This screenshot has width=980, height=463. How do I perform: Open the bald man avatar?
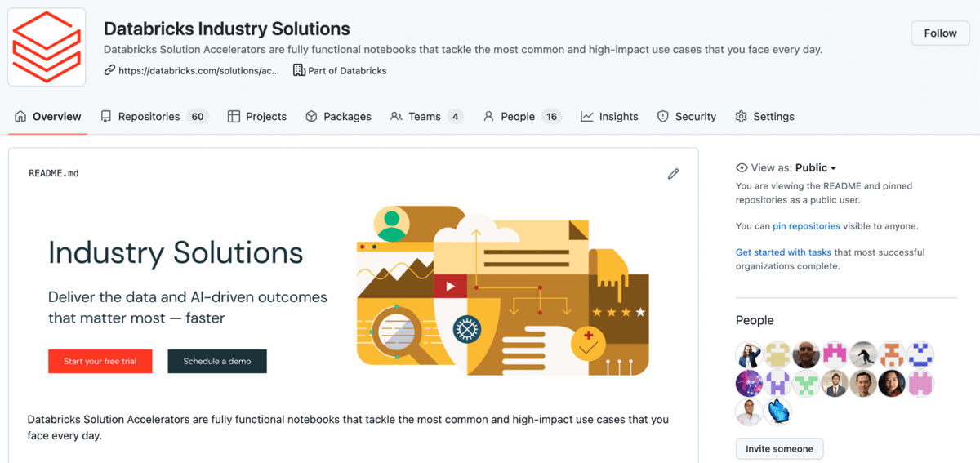tap(807, 355)
